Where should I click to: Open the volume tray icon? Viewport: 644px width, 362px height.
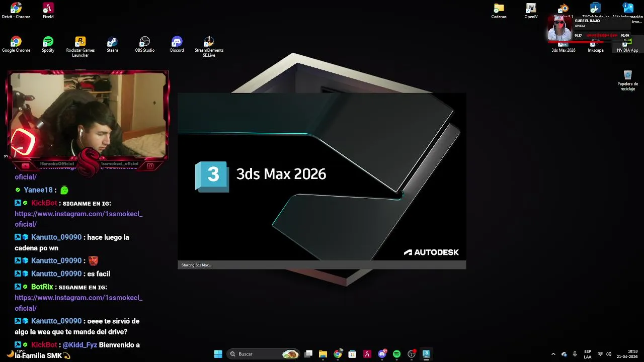[x=608, y=354]
